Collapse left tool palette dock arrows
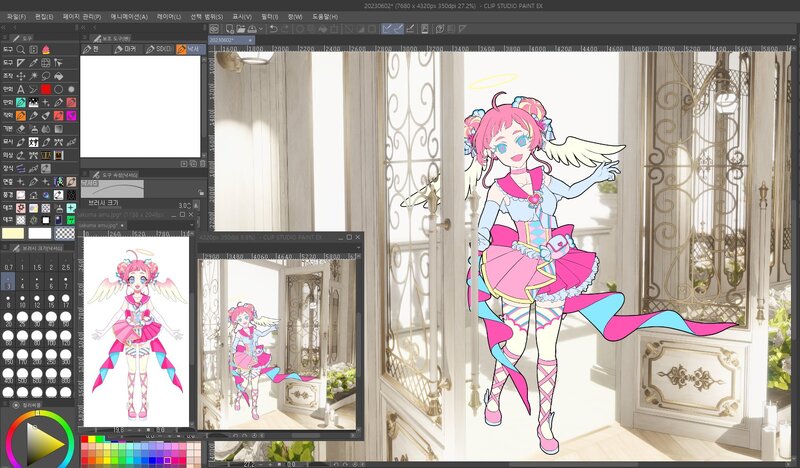 [5, 27]
